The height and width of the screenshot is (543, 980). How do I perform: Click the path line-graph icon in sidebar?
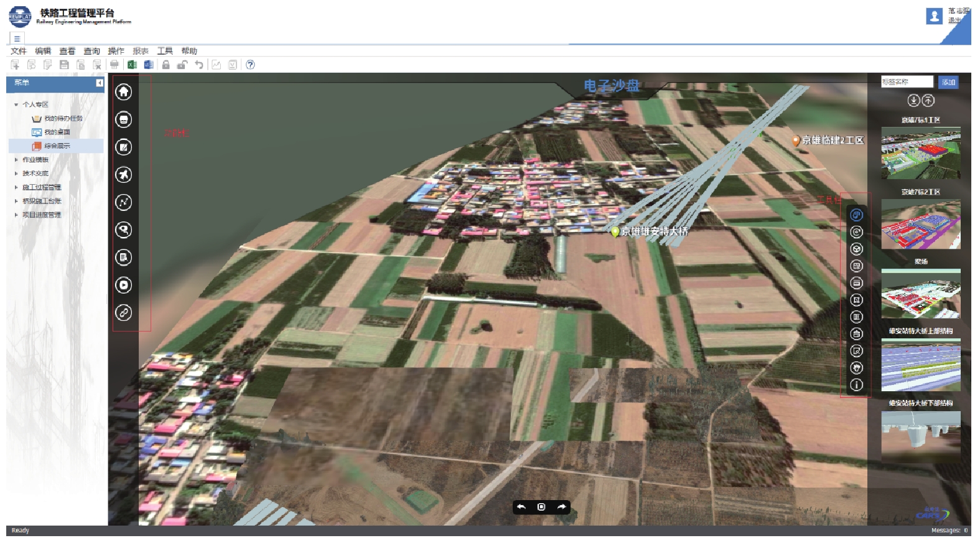click(124, 202)
